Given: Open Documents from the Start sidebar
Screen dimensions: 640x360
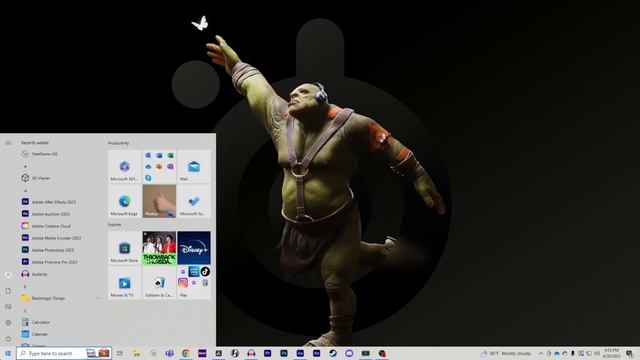Looking at the screenshot, I should [8, 291].
